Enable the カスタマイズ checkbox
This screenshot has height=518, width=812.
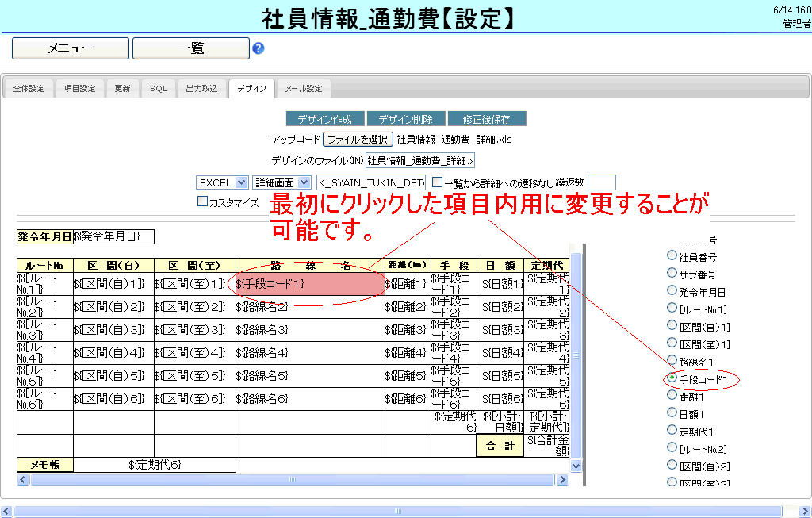click(x=202, y=201)
